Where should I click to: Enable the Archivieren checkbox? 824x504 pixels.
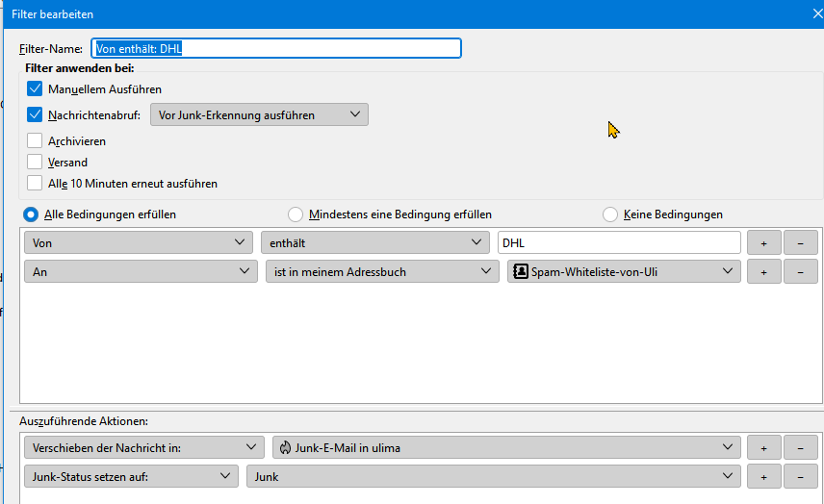point(36,141)
